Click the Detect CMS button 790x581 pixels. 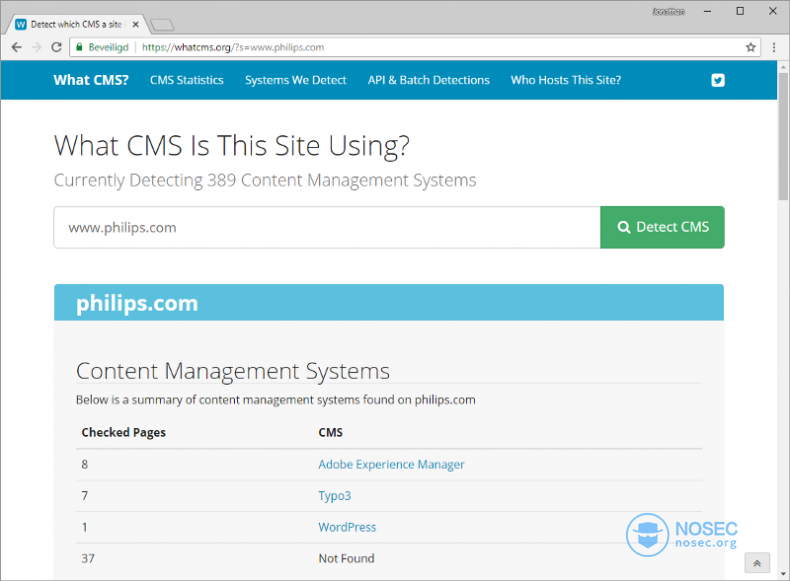coord(663,227)
